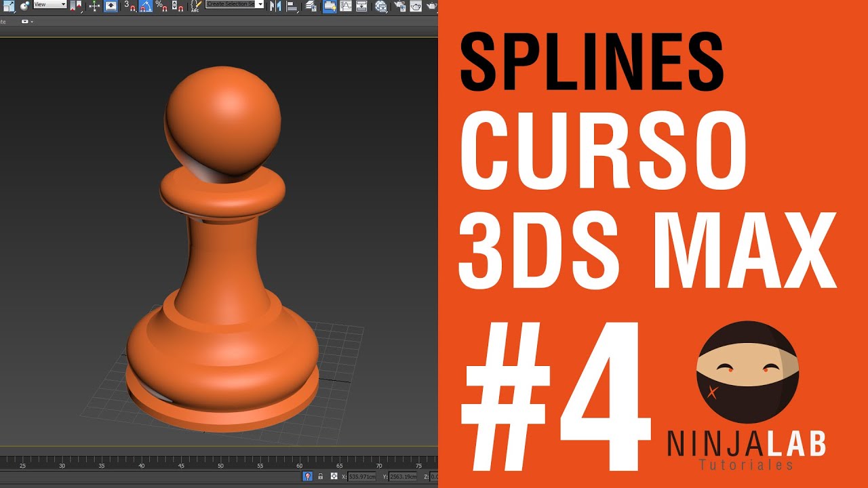Toggle the Ribbon display icon
868x488 pixels.
coord(330,6)
